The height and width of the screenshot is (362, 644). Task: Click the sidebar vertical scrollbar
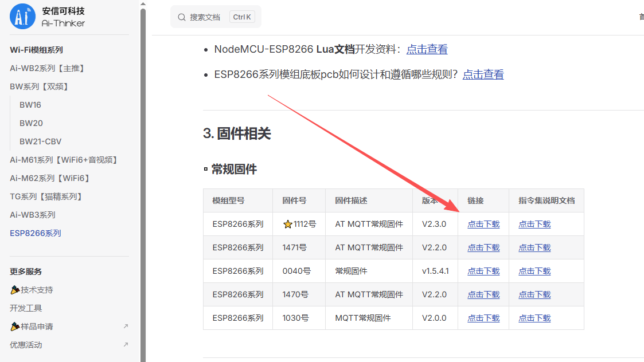(x=143, y=184)
